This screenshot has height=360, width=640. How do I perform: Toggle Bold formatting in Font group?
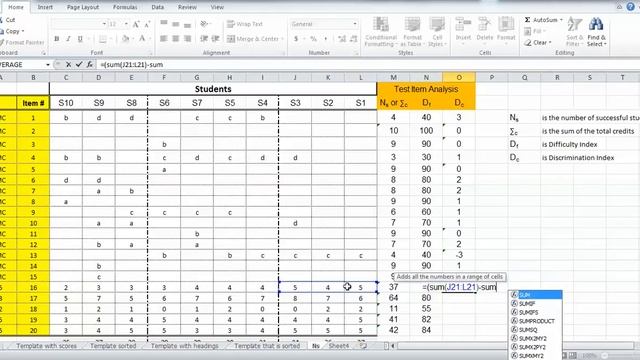click(57, 39)
